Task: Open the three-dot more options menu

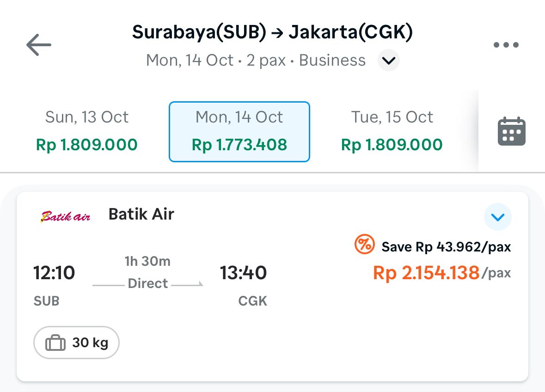Action: point(506,45)
